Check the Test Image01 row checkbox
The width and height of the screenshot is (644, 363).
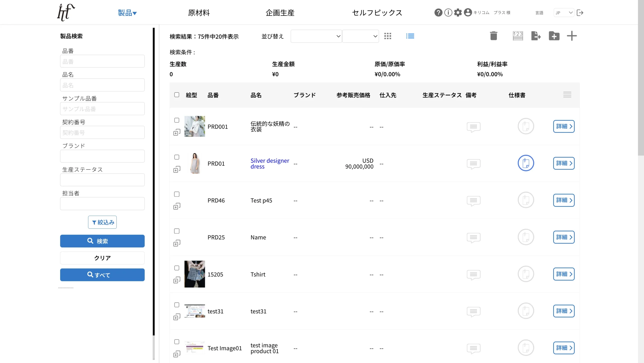177,342
